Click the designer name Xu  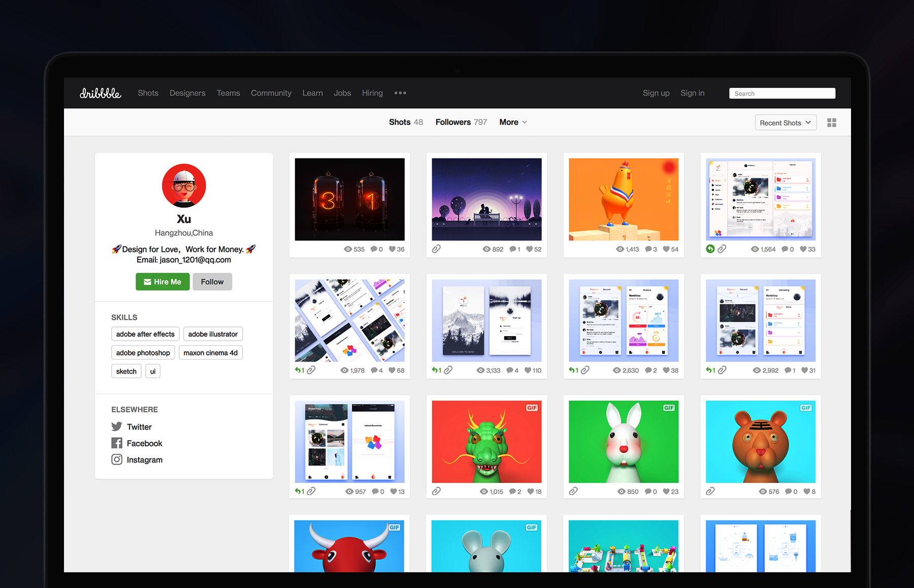tap(184, 219)
